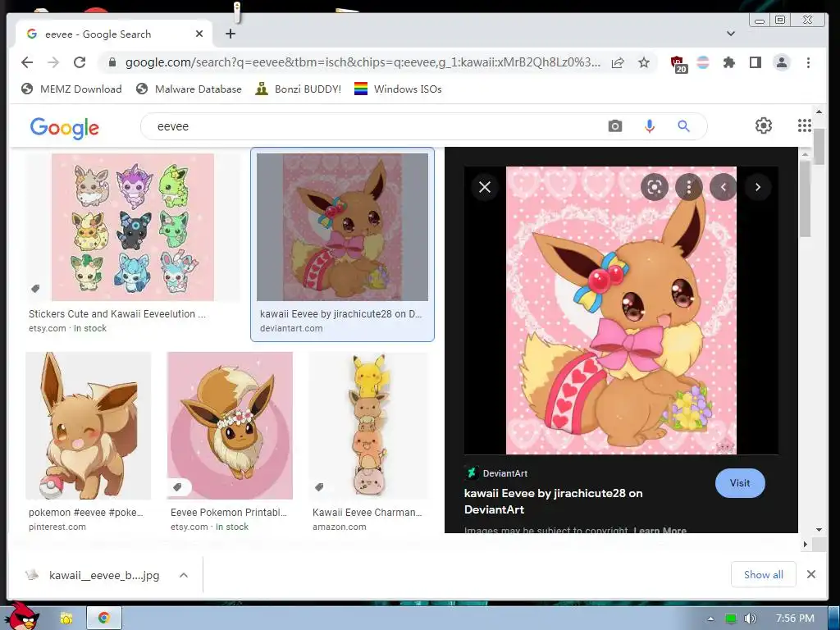Click the eevee search input field
Image resolution: width=840 pixels, height=630 pixels.
375,126
